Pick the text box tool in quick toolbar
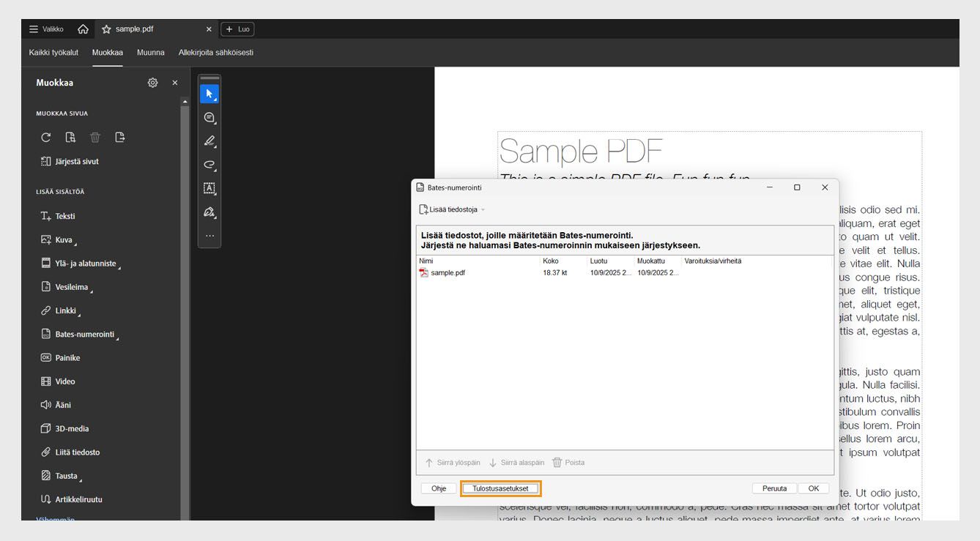Viewport: 980px width, 541px height. click(209, 188)
